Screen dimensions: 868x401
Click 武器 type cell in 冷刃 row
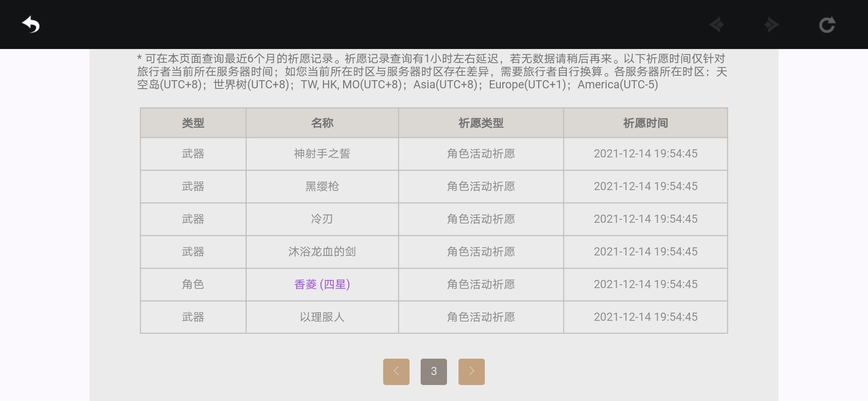193,219
